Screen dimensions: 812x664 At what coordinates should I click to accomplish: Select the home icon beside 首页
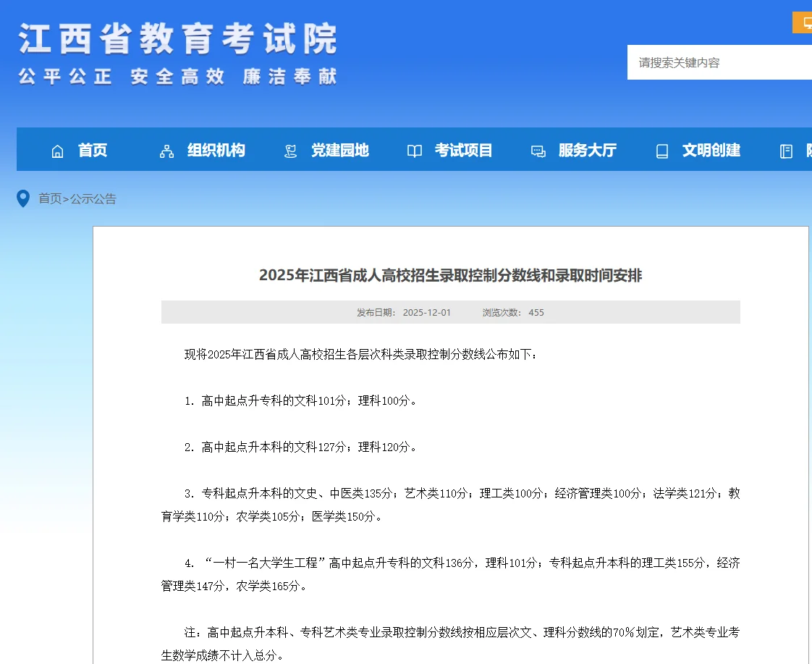pos(57,150)
